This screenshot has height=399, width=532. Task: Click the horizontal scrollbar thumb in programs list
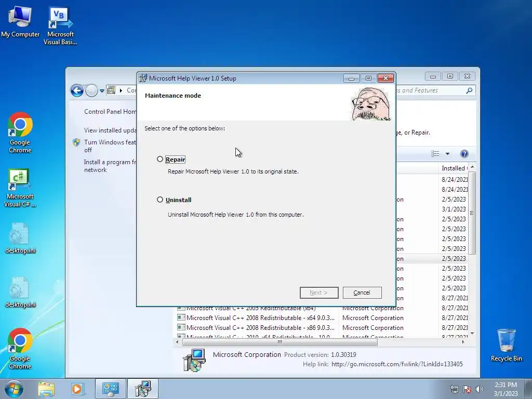tap(280, 342)
